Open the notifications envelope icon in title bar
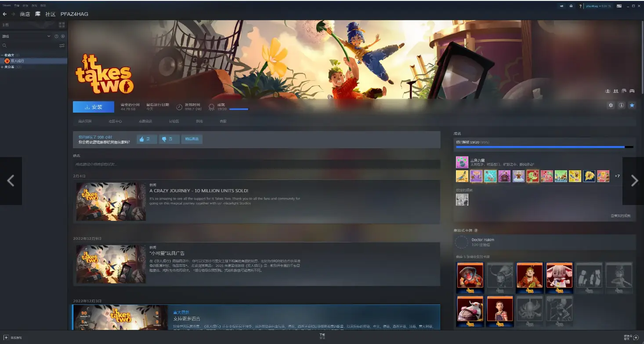The width and height of the screenshot is (644, 344). [571, 6]
